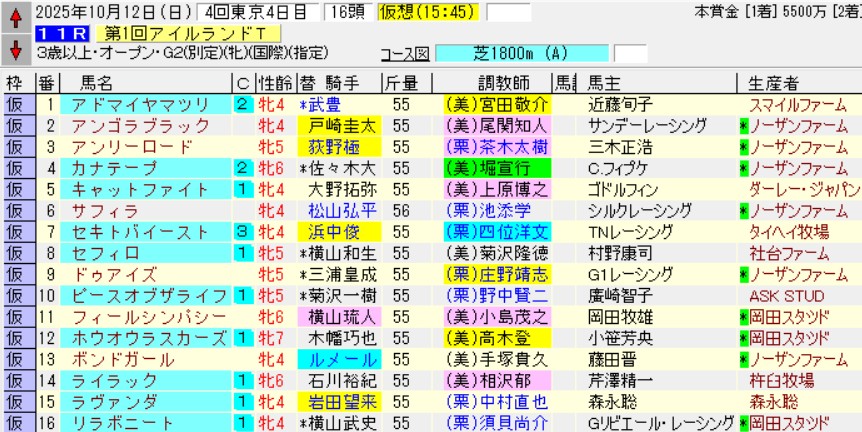The image size is (862, 432).
Task: Open the コース図 course map link
Action: point(405,54)
